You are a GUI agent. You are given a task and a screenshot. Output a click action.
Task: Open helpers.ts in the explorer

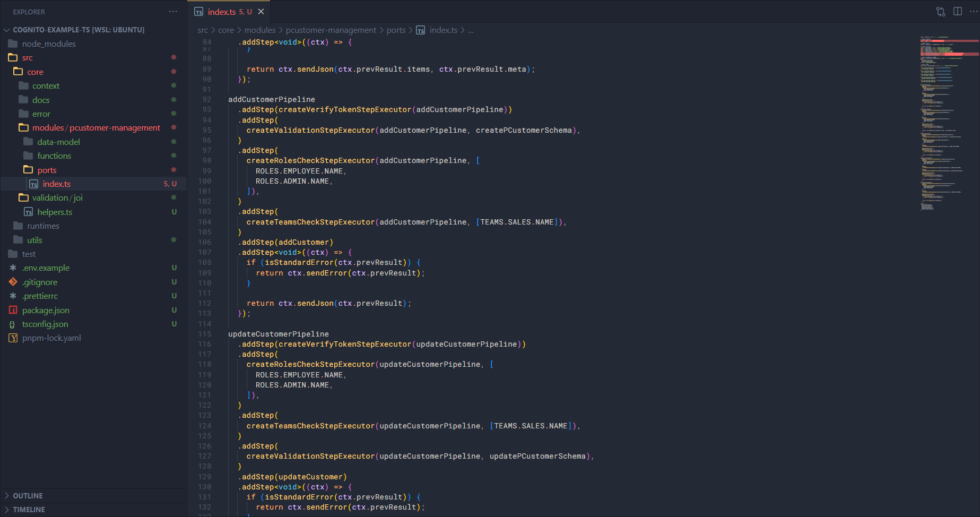[x=55, y=212]
